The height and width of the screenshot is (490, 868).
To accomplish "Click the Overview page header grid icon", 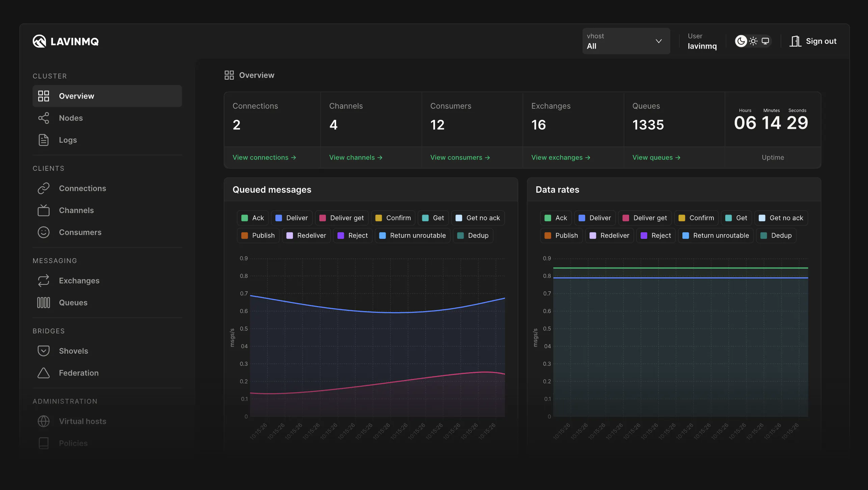I will click(229, 75).
